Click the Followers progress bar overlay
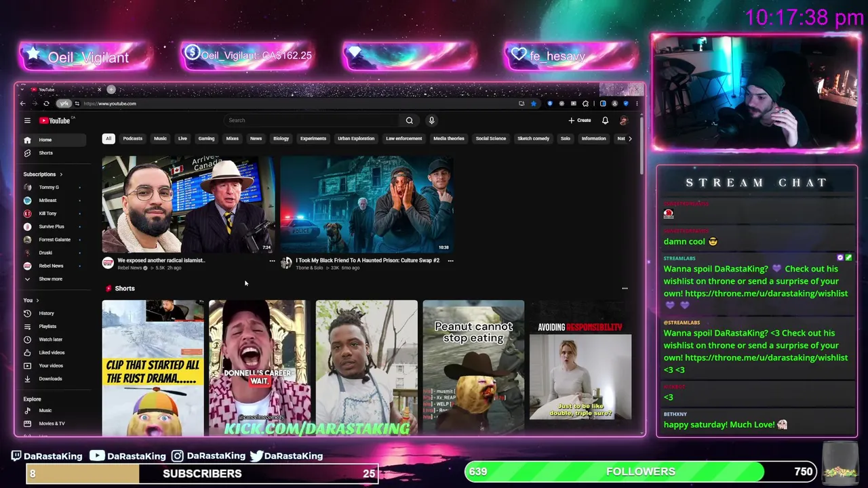The image size is (868, 488). pos(641,472)
